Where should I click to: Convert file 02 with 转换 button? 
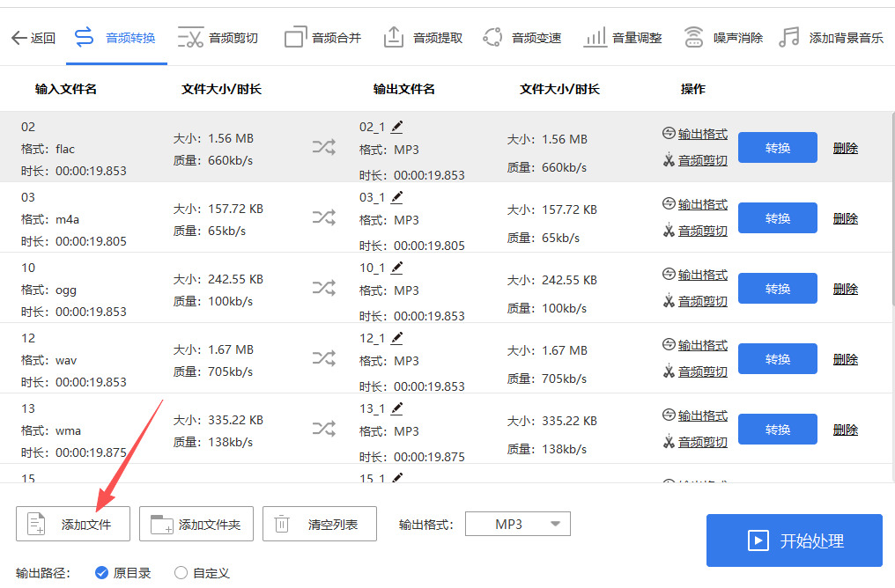778,148
